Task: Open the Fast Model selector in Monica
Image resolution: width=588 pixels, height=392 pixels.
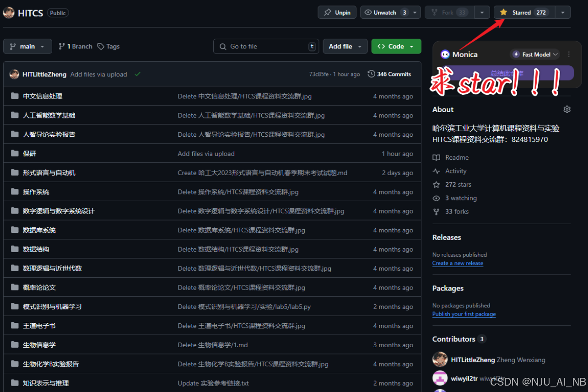Action: point(535,54)
